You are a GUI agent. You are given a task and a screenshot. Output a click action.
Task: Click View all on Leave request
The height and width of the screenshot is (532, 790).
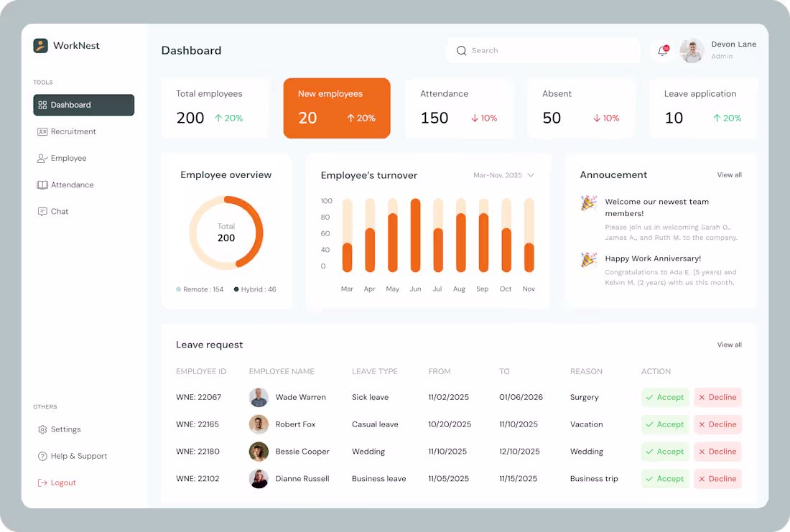(x=729, y=345)
